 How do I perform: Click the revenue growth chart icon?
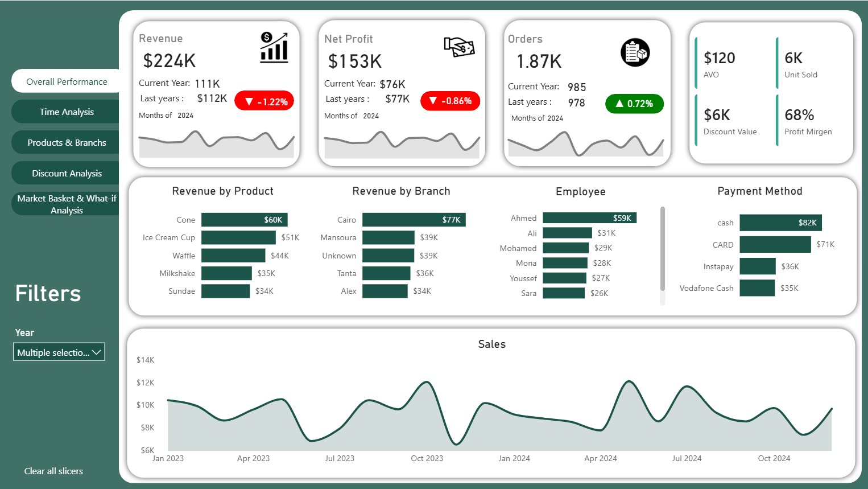pos(274,47)
